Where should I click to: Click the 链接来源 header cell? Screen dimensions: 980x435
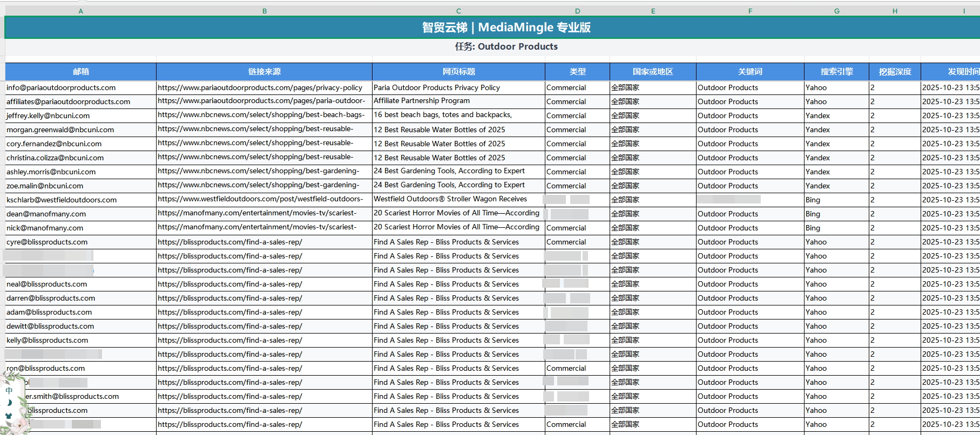coord(265,72)
